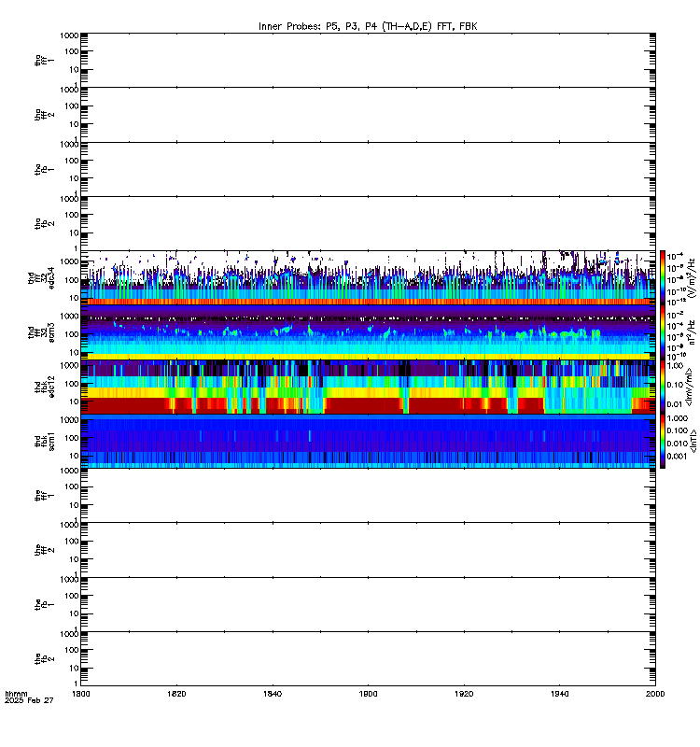Screen dimensions: 700x747
Task: Click the 1840 time axis label
Action: pyautogui.click(x=272, y=694)
